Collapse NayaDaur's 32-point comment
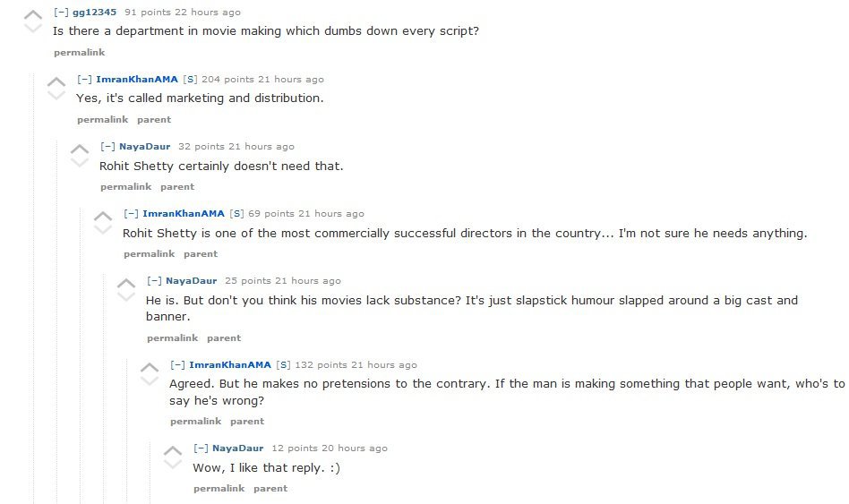Screen dimensions: 849x504 (x=107, y=146)
